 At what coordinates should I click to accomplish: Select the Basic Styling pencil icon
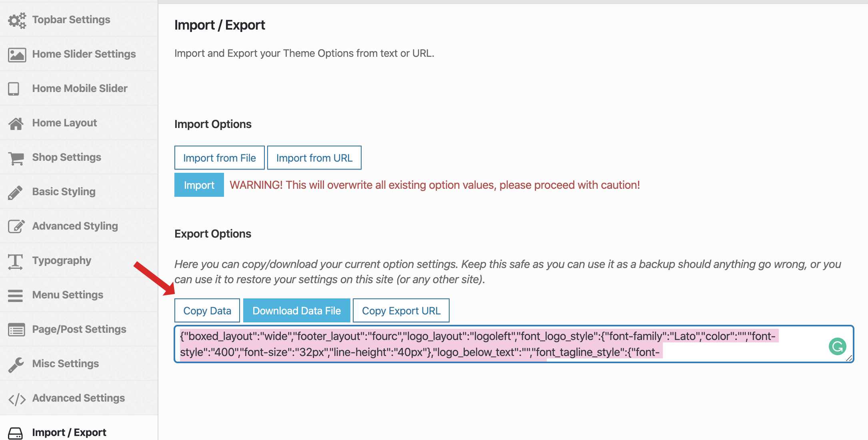coord(15,191)
